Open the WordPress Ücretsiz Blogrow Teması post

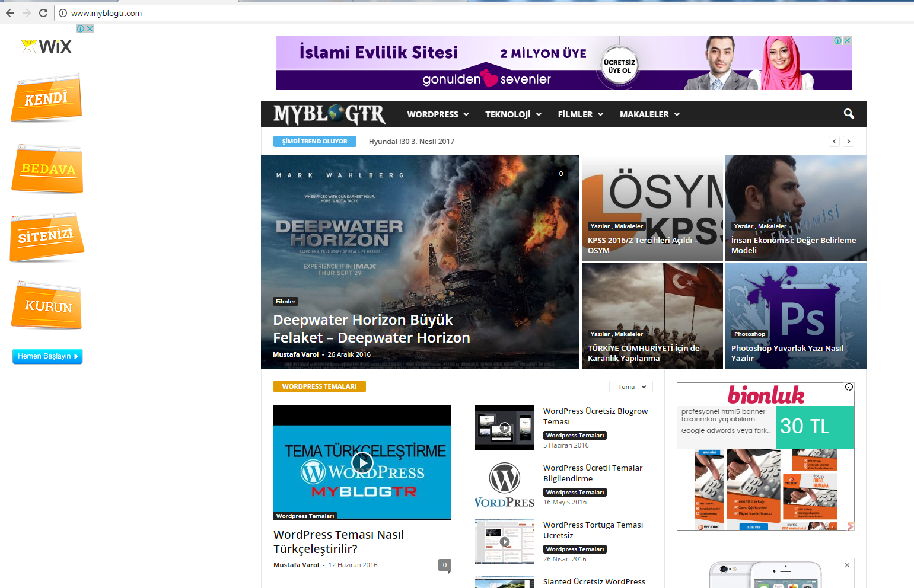(x=595, y=416)
